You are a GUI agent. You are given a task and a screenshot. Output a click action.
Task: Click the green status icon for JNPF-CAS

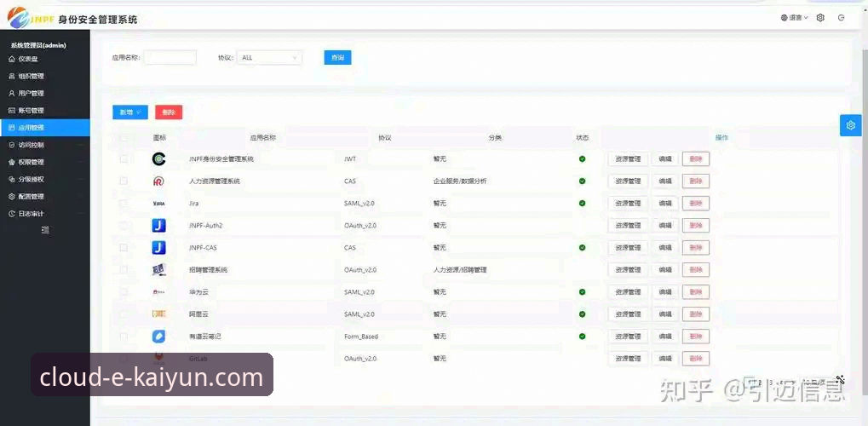(x=583, y=248)
